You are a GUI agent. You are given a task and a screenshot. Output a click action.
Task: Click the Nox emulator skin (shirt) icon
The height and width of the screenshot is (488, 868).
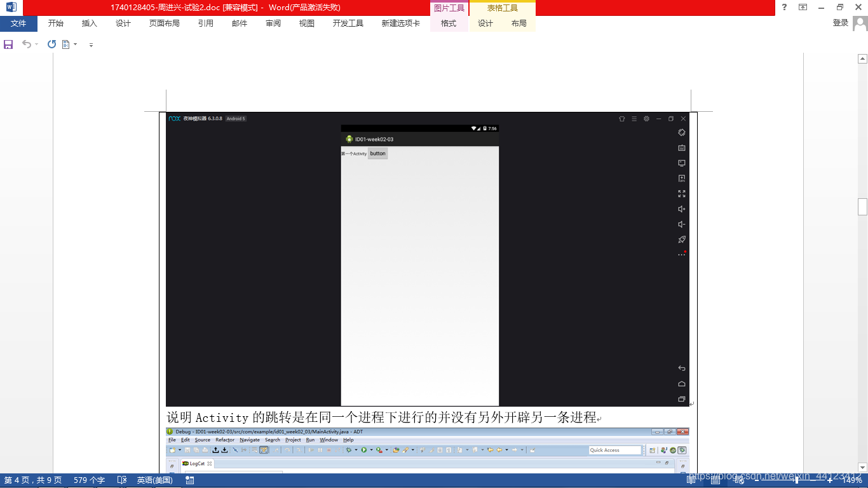622,119
